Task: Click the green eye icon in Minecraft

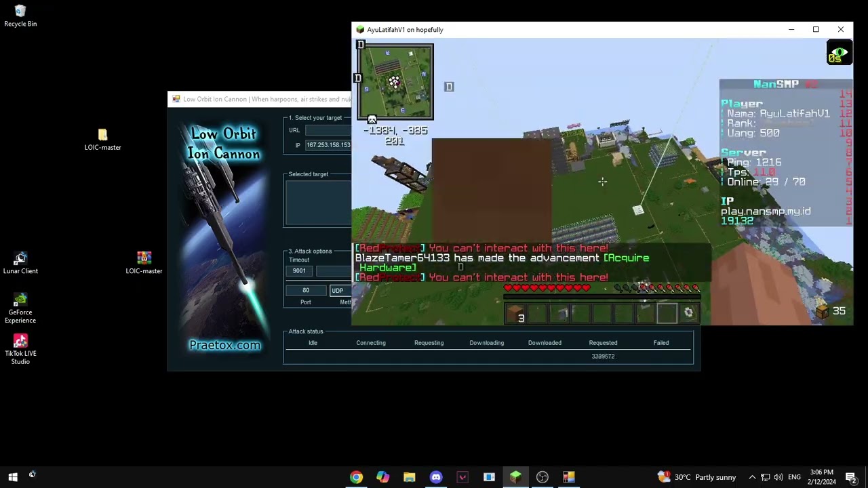Action: 839,53
